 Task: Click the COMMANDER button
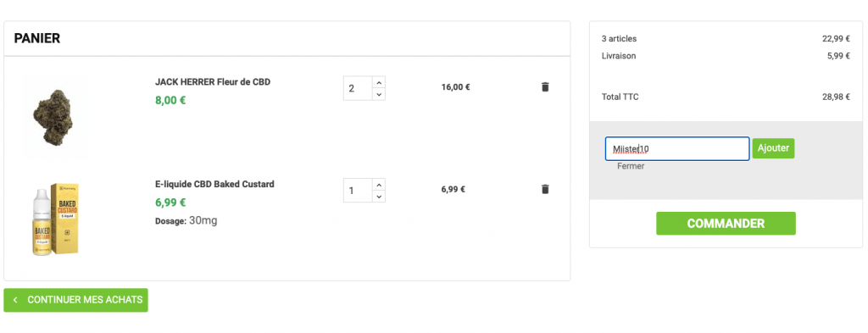coord(726,224)
